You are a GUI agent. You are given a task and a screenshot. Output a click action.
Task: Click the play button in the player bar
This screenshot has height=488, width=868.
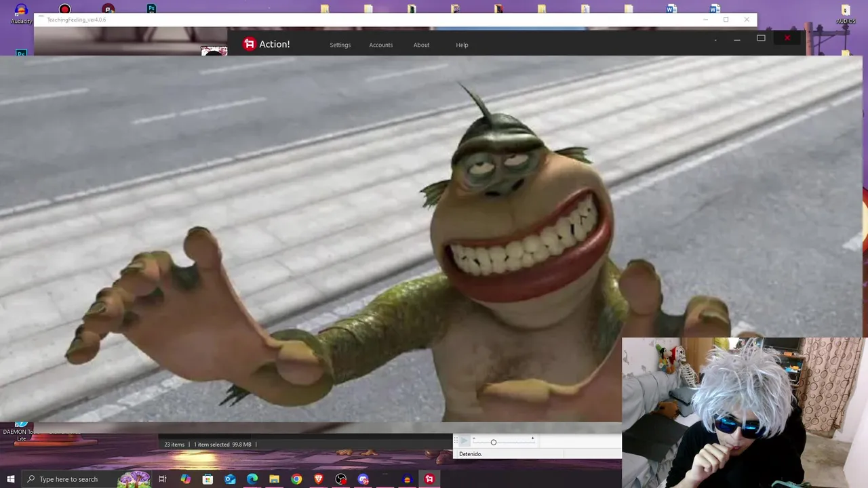tap(464, 441)
